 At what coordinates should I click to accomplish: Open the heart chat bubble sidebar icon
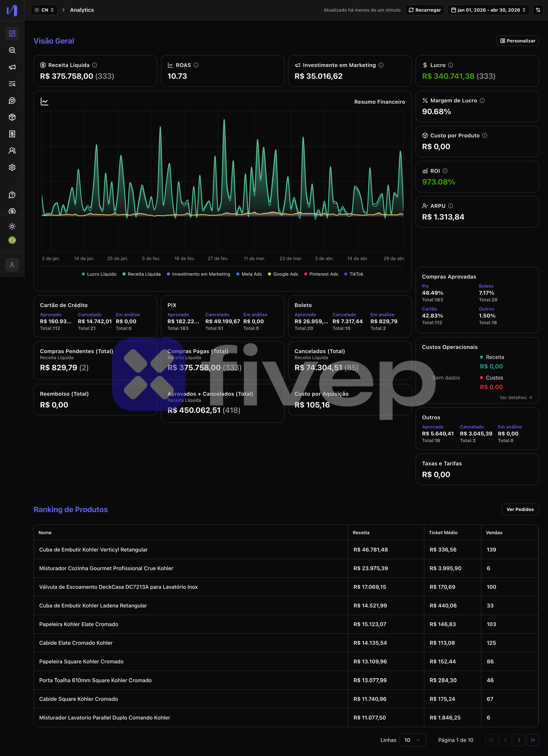point(12,100)
